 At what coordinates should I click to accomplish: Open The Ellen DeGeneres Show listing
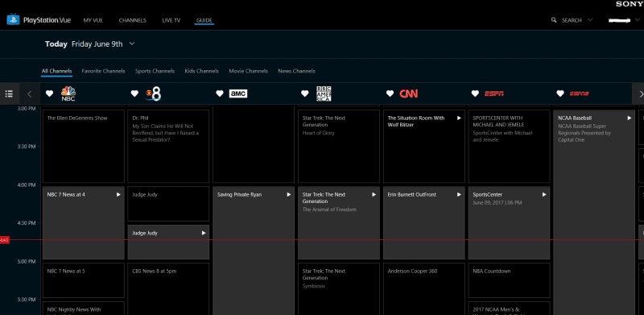coord(84,146)
